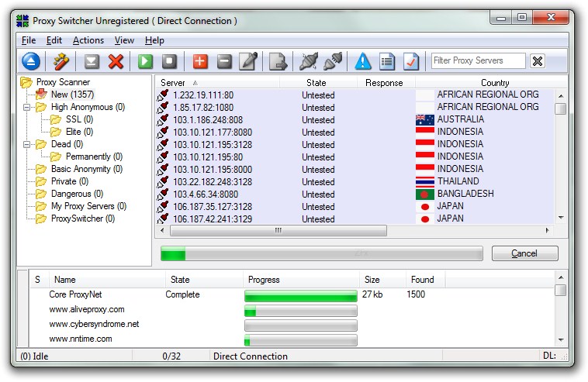The height and width of the screenshot is (382, 588).
Task: Add a proxy with the red plus icon
Action: pyautogui.click(x=200, y=61)
